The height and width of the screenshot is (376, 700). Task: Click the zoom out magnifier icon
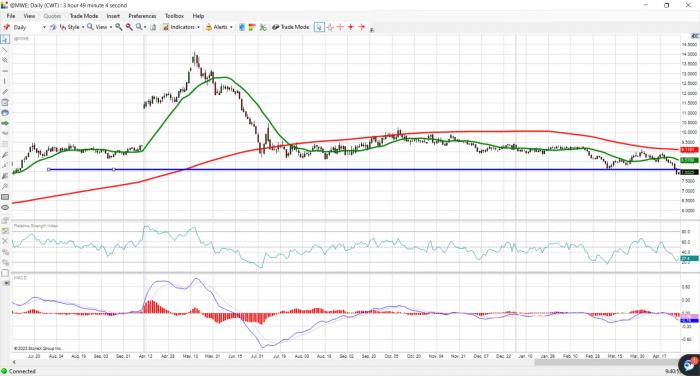129,27
